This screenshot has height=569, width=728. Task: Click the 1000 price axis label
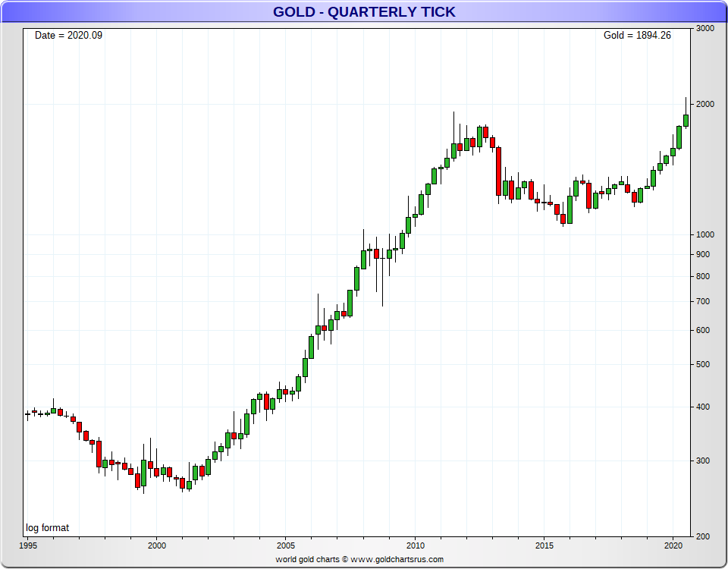[704, 234]
